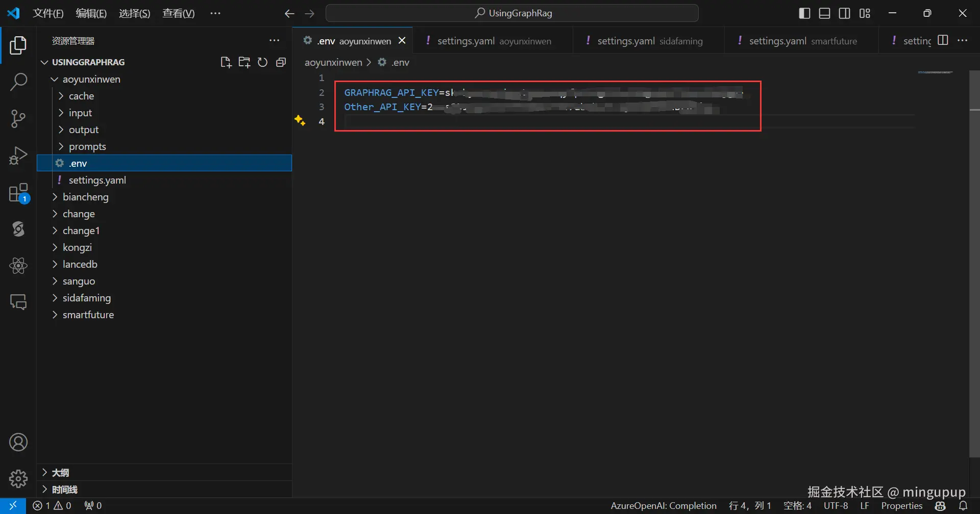The image size is (980, 514).
Task: Open the Accounts menu
Action: point(18,443)
